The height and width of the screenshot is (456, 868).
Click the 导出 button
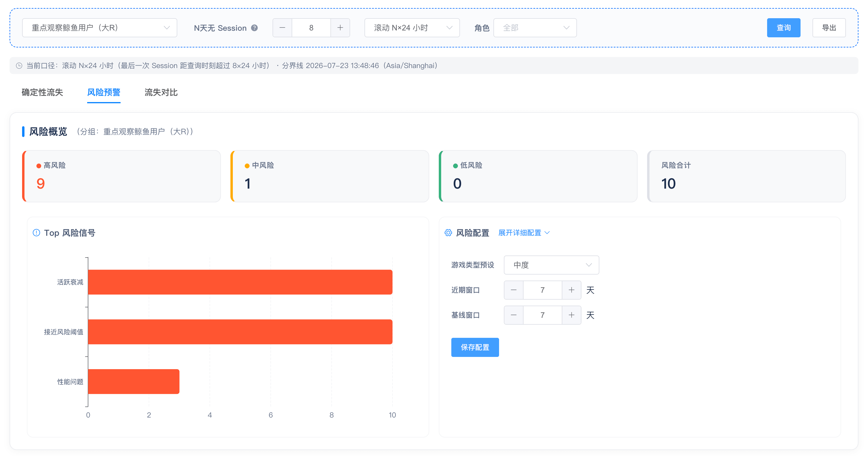(x=829, y=28)
